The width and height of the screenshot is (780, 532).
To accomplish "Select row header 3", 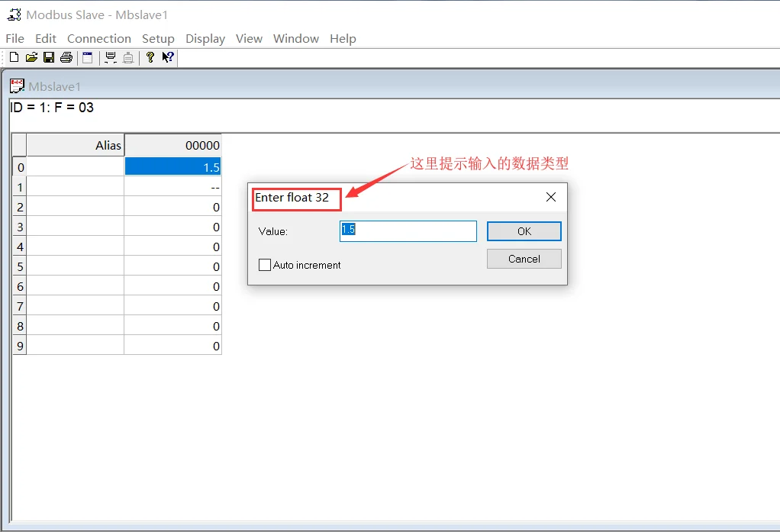I will [19, 227].
